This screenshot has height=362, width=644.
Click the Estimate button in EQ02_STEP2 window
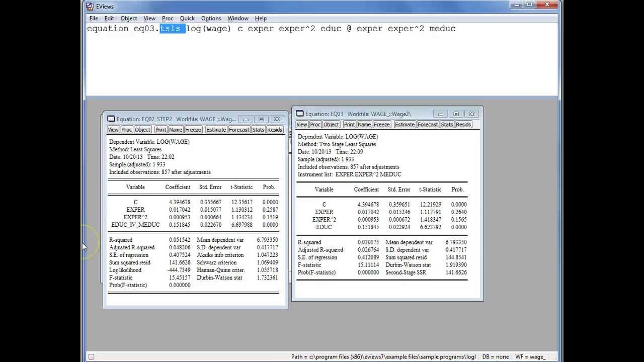coord(216,130)
